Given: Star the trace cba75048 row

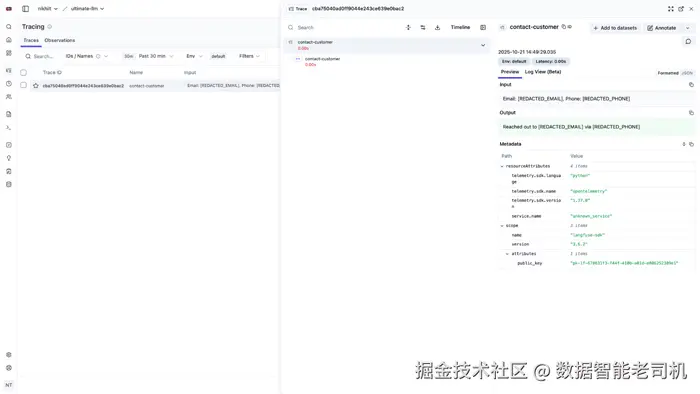Looking at the screenshot, I should (36, 85).
